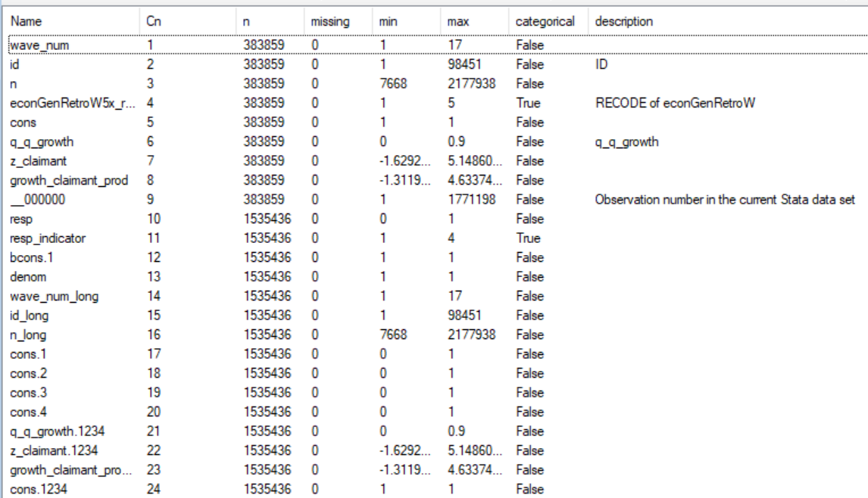Screen dimensions: 868x498
Task: Click the min column header
Action: 388,22
